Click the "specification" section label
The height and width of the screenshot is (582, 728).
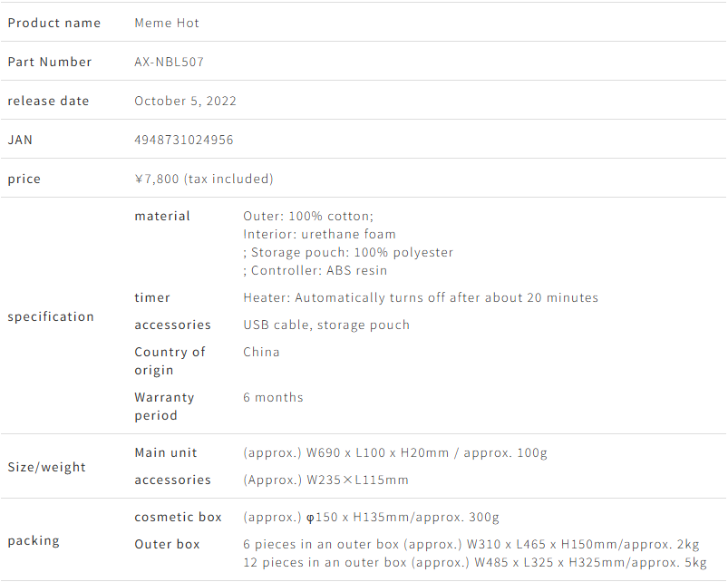click(51, 316)
